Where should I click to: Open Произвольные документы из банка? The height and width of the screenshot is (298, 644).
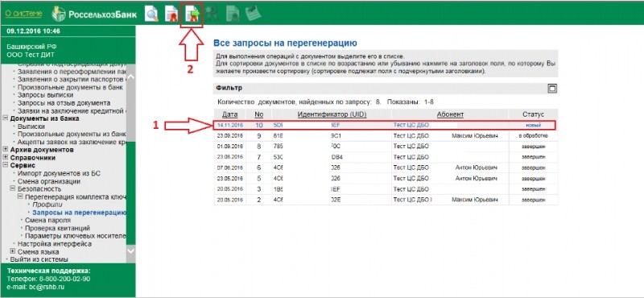(72, 134)
